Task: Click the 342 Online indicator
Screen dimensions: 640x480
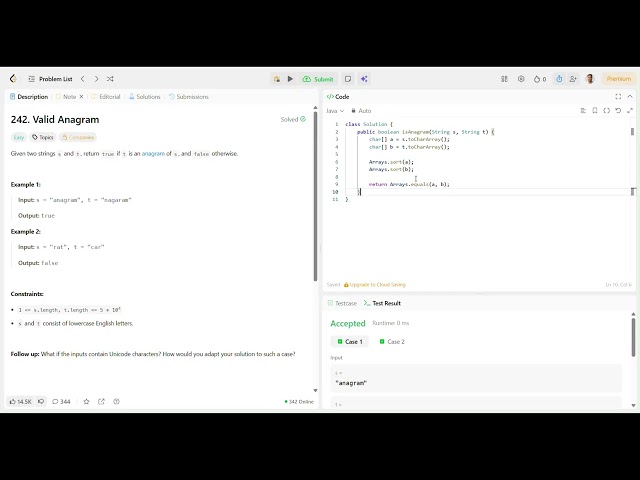Action: tap(299, 402)
